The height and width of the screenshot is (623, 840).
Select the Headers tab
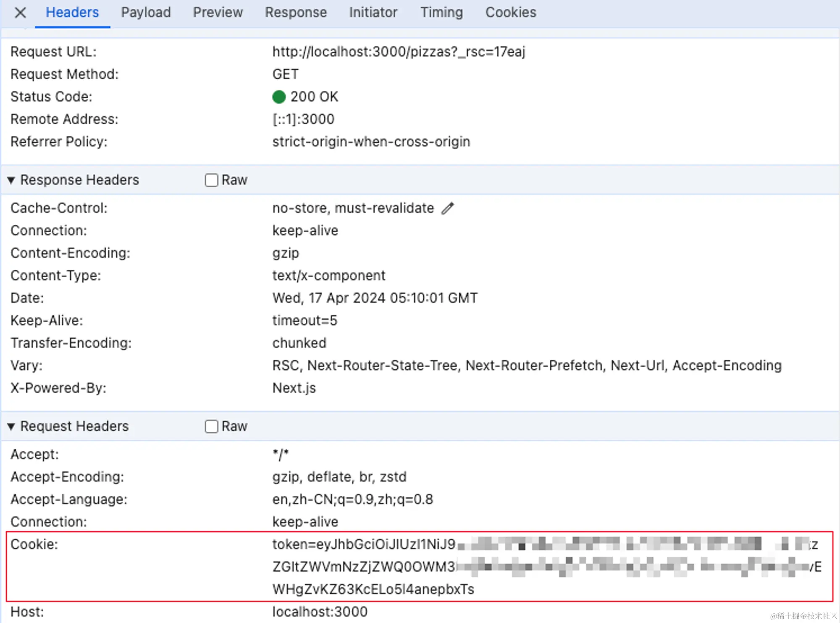(x=72, y=13)
